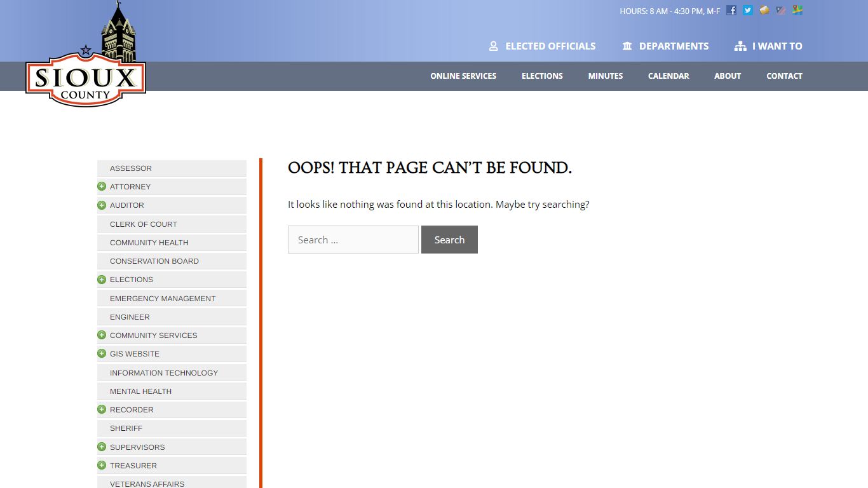The height and width of the screenshot is (488, 868).
Task: Click the Elected Officials person icon
Action: click(x=493, y=46)
